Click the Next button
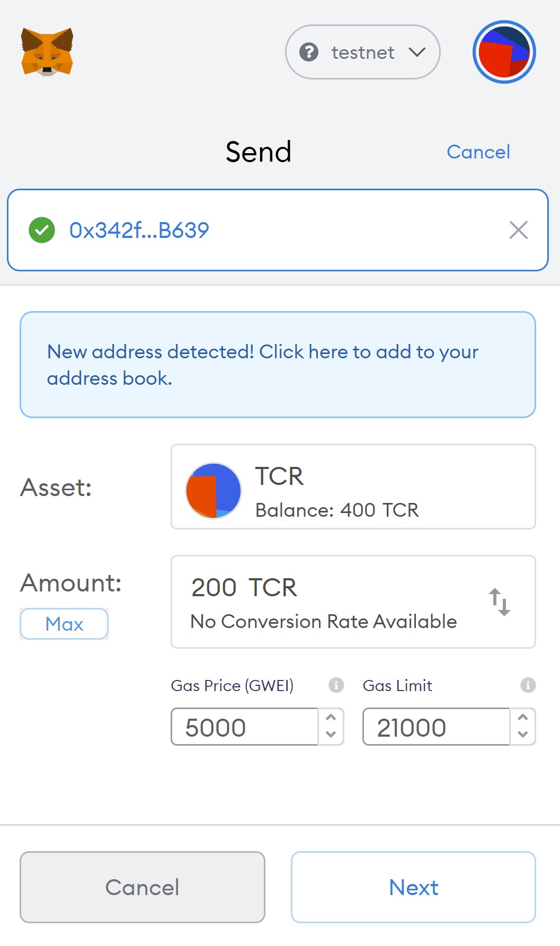Image resolution: width=560 pixels, height=946 pixels. click(413, 887)
